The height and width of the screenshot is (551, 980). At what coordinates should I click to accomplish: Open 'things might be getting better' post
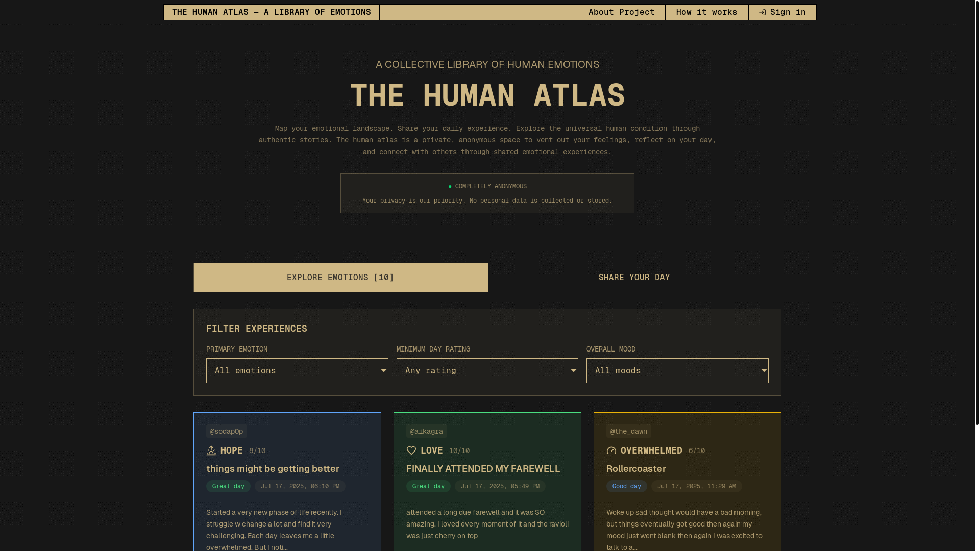[273, 469]
